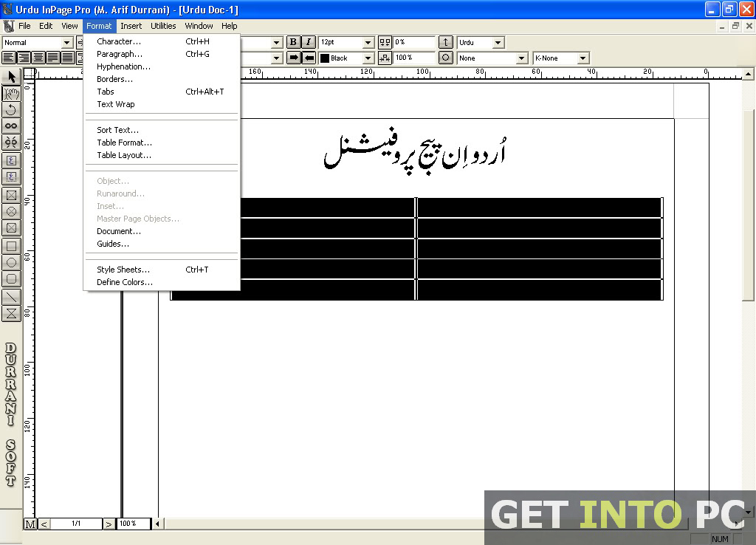The width and height of the screenshot is (756, 545).
Task: Open Table Layout... menu item
Action: point(162,155)
